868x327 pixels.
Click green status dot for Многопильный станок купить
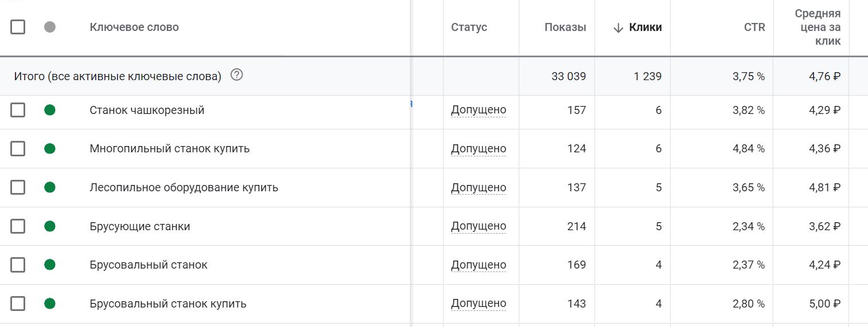click(50, 149)
